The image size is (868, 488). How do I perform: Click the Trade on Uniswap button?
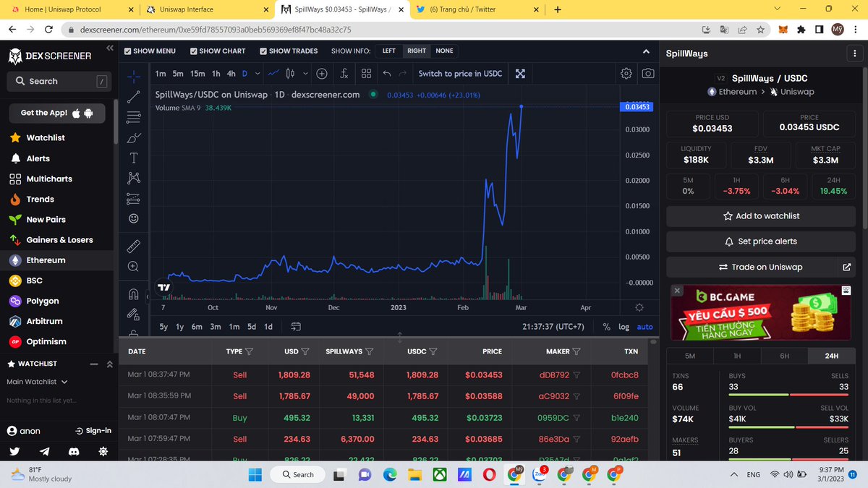(x=760, y=267)
